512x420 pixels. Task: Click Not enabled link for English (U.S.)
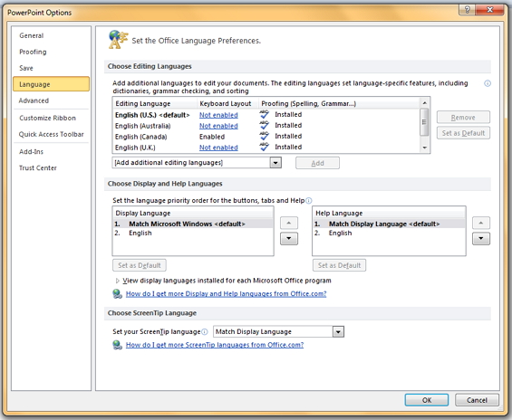pos(218,115)
